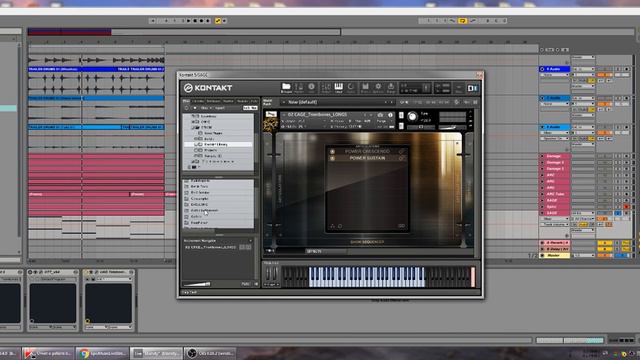Click the Import button in Kontakt browser

pos(220,108)
